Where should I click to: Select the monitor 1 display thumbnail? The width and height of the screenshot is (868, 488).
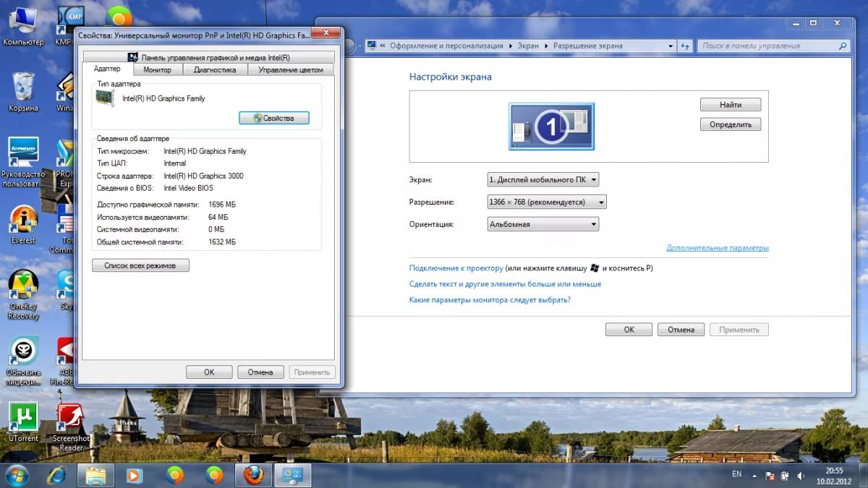pyautogui.click(x=551, y=127)
